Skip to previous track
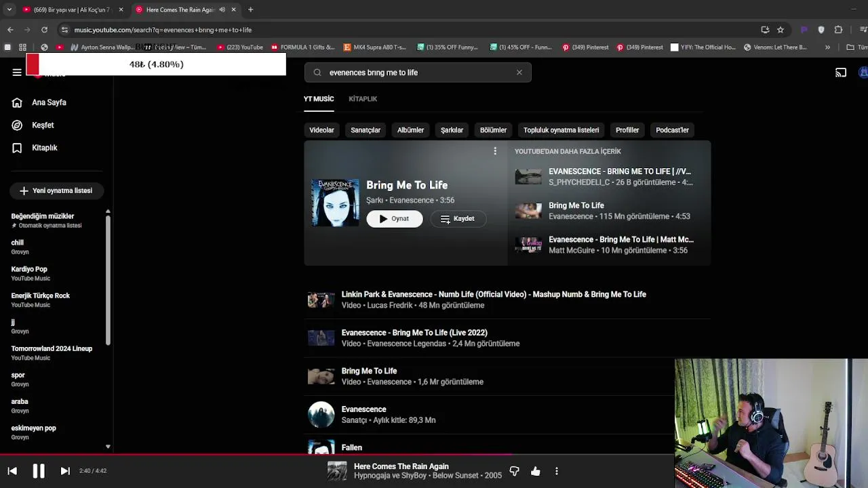Screen dimensions: 868x488 [x=12, y=471]
